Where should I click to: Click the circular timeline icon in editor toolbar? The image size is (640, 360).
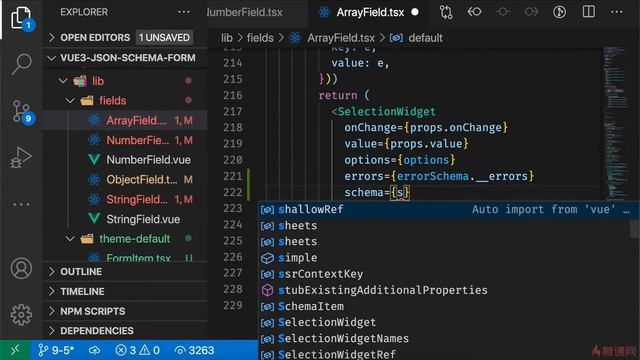(x=559, y=12)
